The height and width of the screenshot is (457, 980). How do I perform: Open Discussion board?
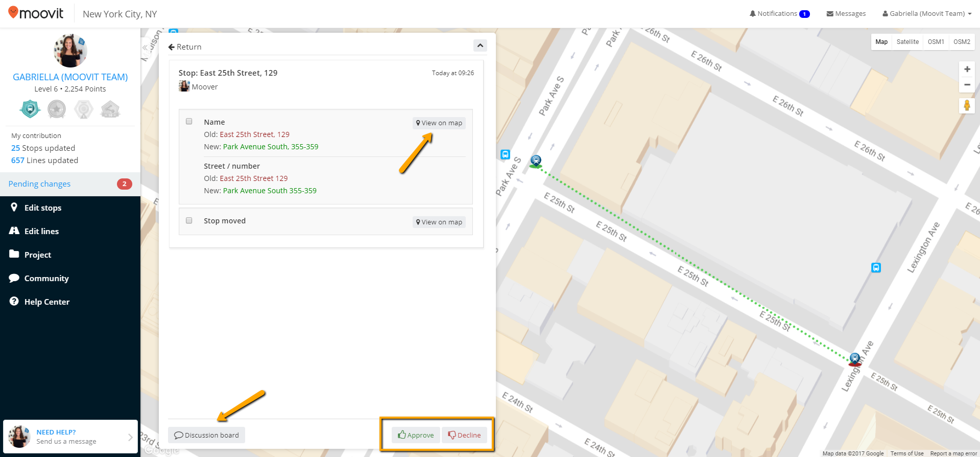point(206,435)
